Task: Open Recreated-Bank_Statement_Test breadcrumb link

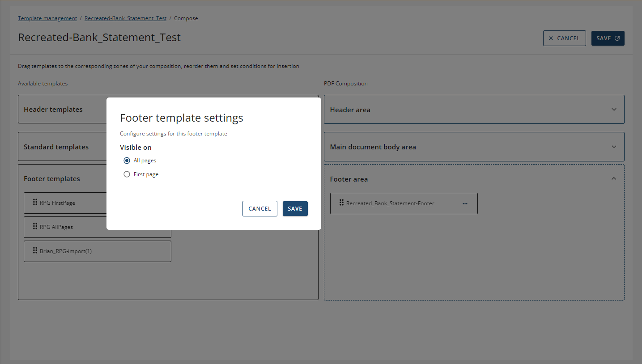Action: [x=125, y=18]
